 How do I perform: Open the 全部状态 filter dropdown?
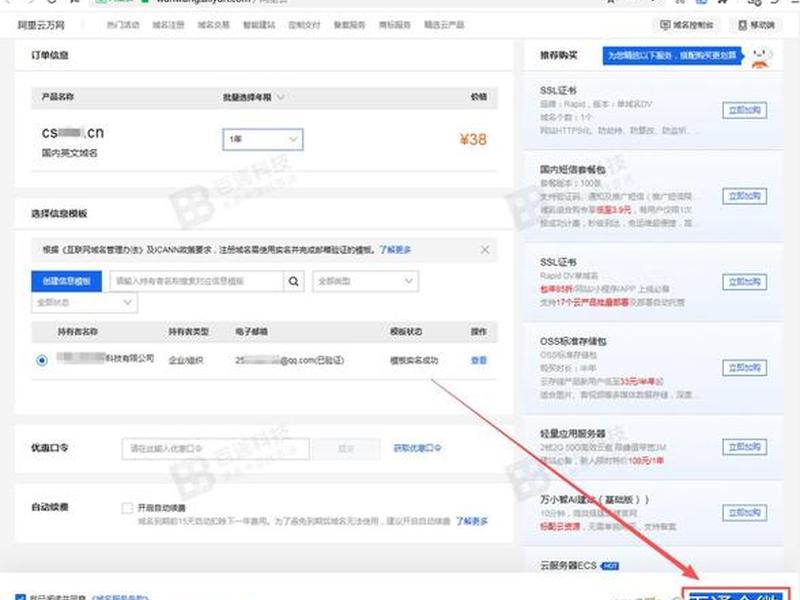pyautogui.click(x=84, y=303)
